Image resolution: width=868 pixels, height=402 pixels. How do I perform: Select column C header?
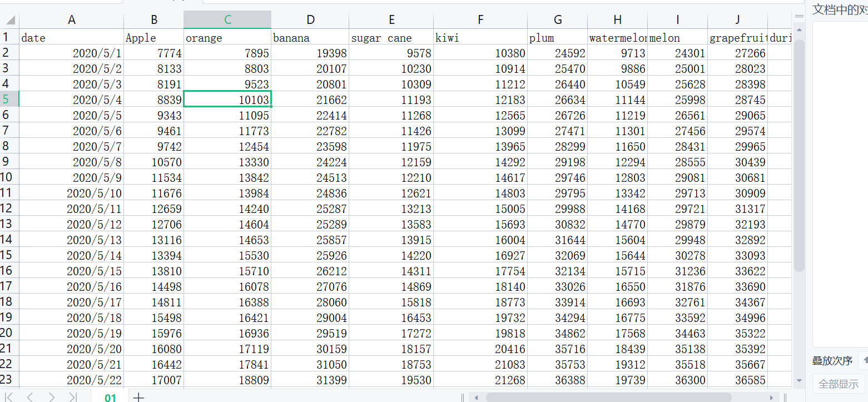click(x=227, y=20)
